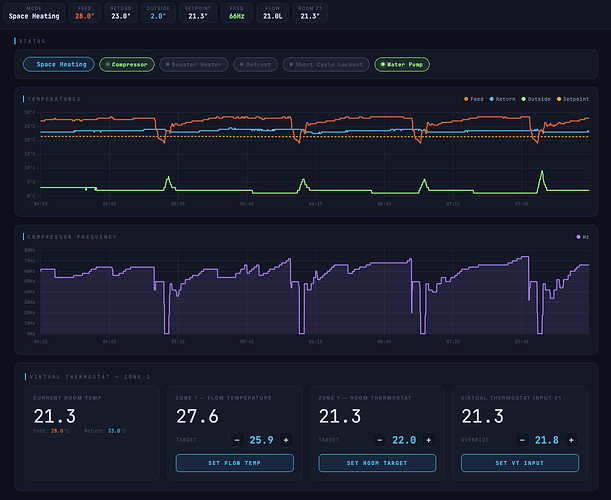Decrease the flow temperature target with minus
Screen dimensions: 611x500
[x=237, y=439]
